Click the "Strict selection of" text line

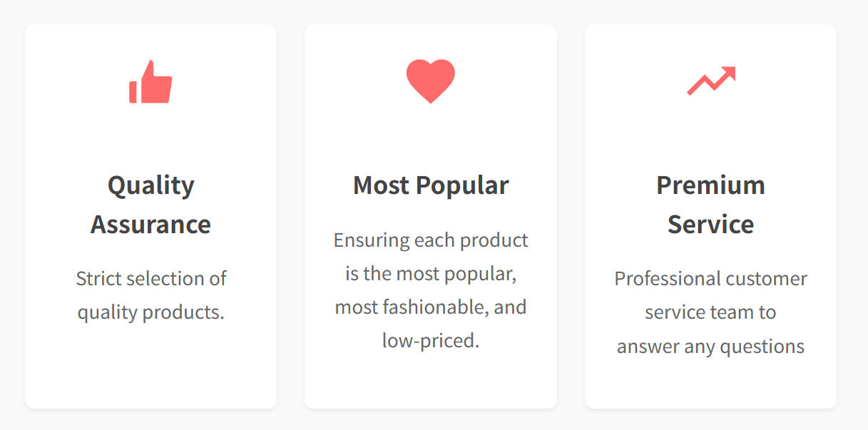[150, 278]
